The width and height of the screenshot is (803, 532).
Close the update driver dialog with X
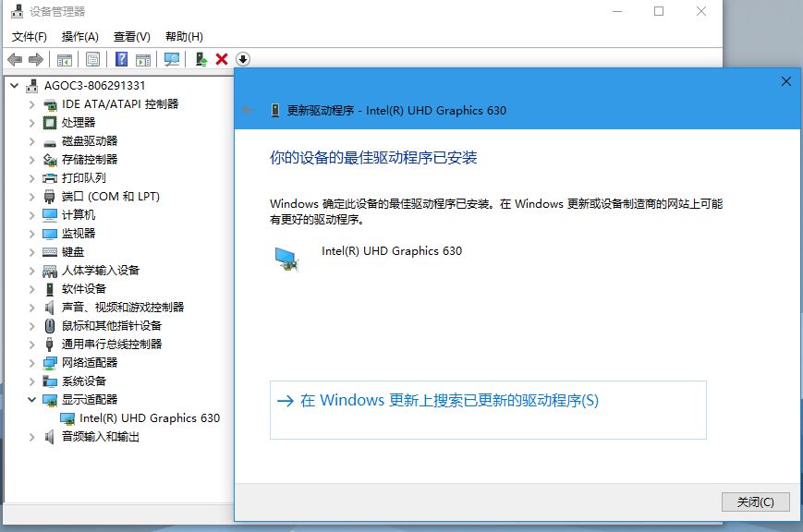coord(786,81)
